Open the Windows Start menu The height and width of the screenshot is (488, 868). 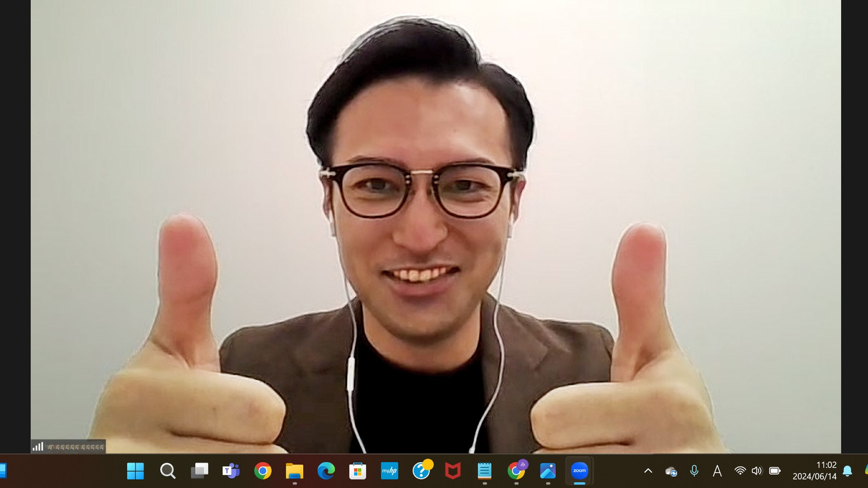coord(136,471)
